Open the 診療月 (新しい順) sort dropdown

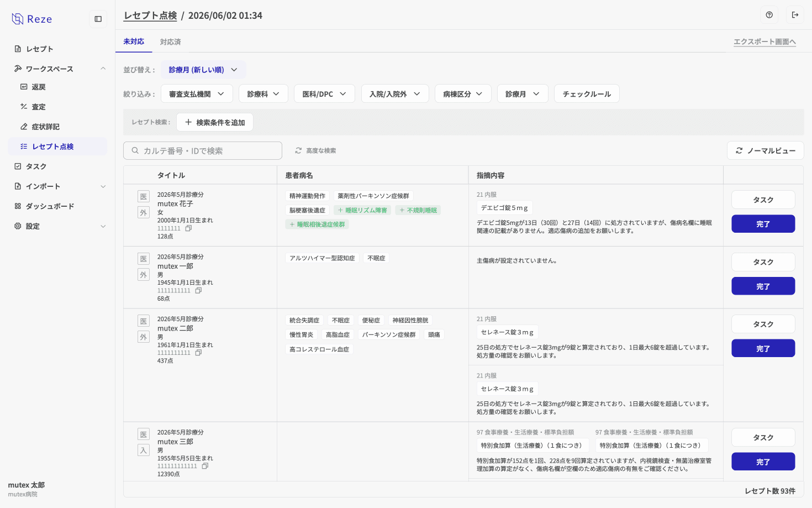click(x=203, y=70)
